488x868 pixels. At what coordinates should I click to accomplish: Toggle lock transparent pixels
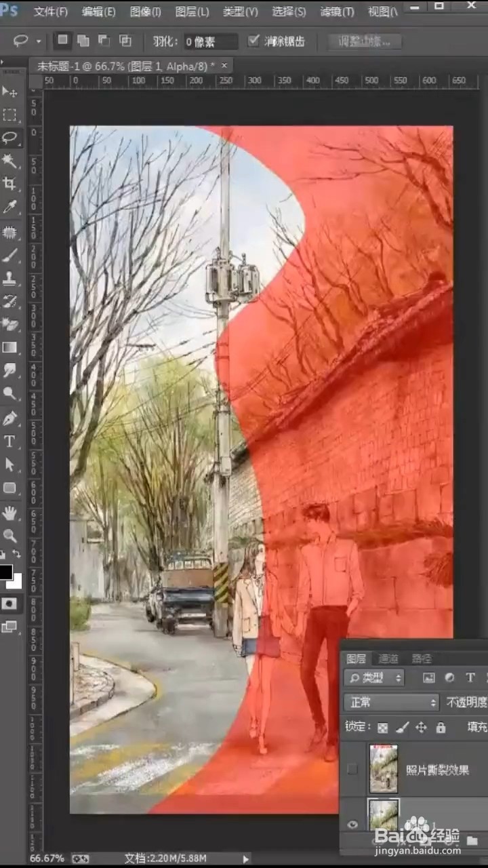click(383, 728)
